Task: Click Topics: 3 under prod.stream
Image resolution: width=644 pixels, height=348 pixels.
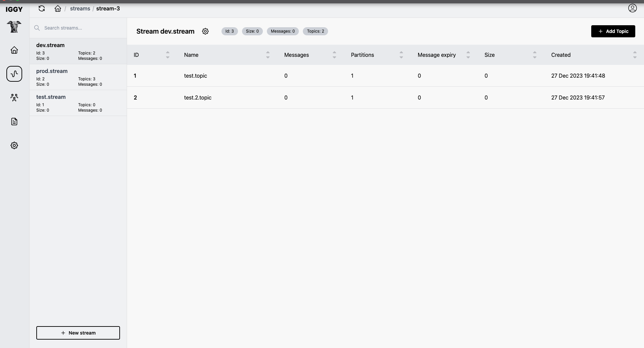Action: pyautogui.click(x=87, y=79)
